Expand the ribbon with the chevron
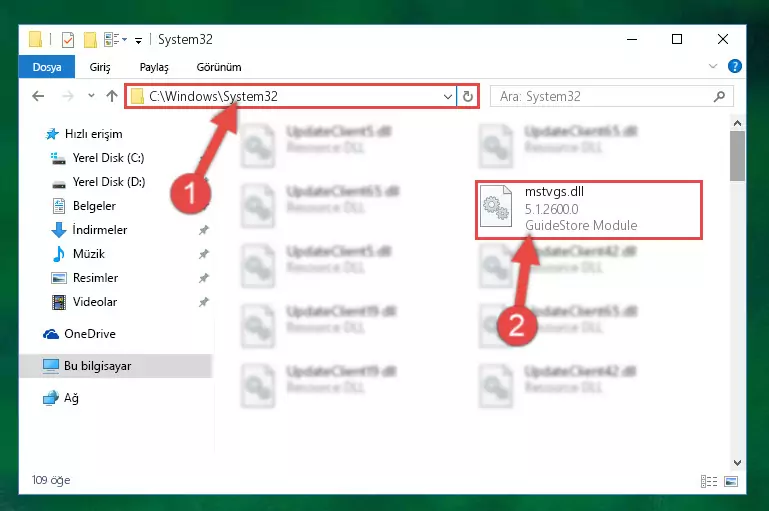The image size is (769, 511). tap(713, 66)
